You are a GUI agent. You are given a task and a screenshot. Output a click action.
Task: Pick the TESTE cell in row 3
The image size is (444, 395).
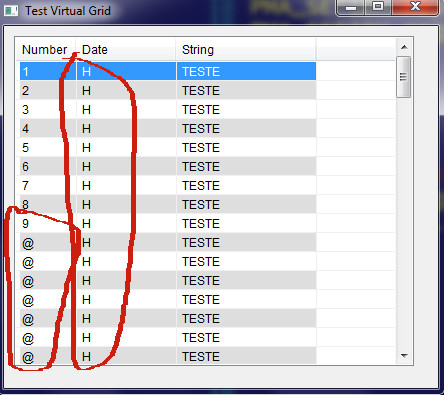click(246, 109)
